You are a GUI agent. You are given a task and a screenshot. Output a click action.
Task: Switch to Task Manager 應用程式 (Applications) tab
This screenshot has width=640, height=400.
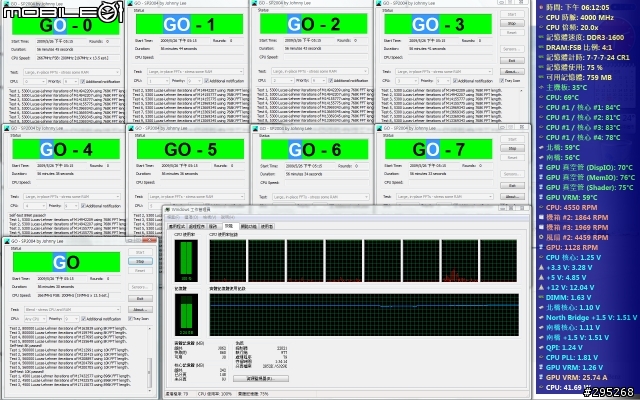[177, 226]
